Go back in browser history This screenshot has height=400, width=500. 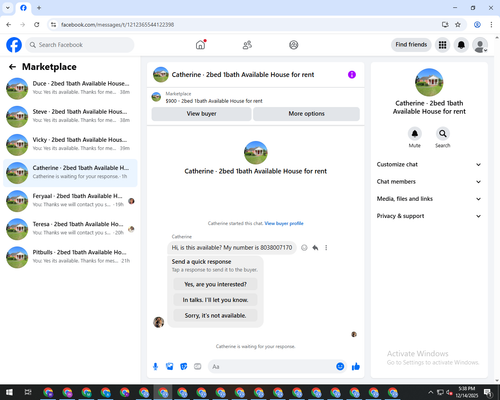pyautogui.click(x=9, y=25)
